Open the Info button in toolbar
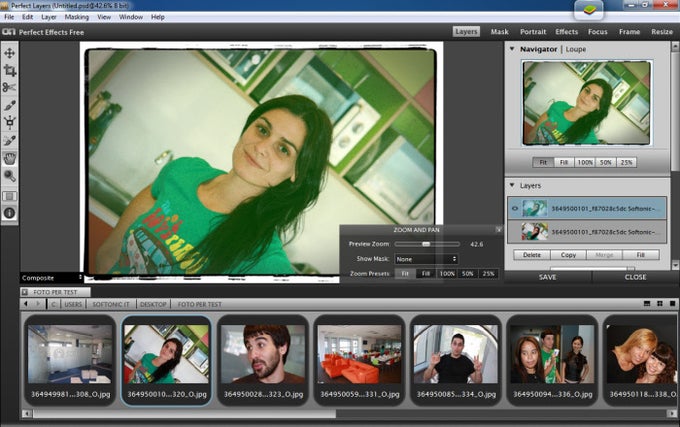Viewport: 680px width, 427px height. coord(10,213)
